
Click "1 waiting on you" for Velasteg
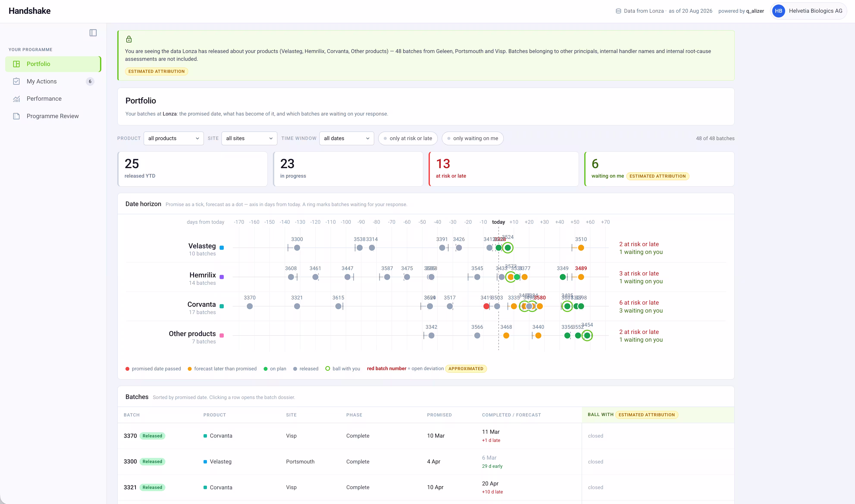(x=641, y=252)
